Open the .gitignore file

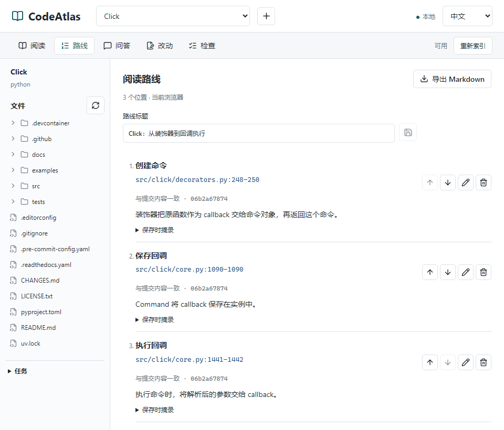tap(35, 233)
